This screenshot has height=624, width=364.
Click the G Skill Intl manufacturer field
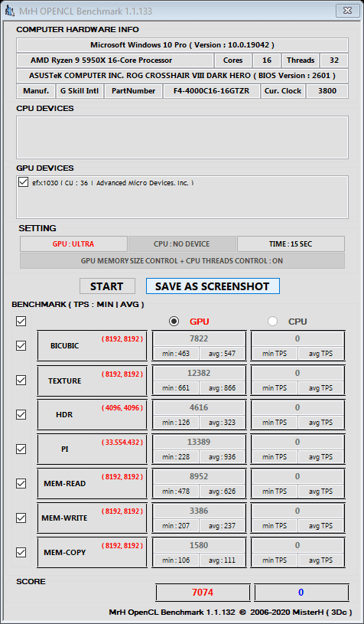80,91
